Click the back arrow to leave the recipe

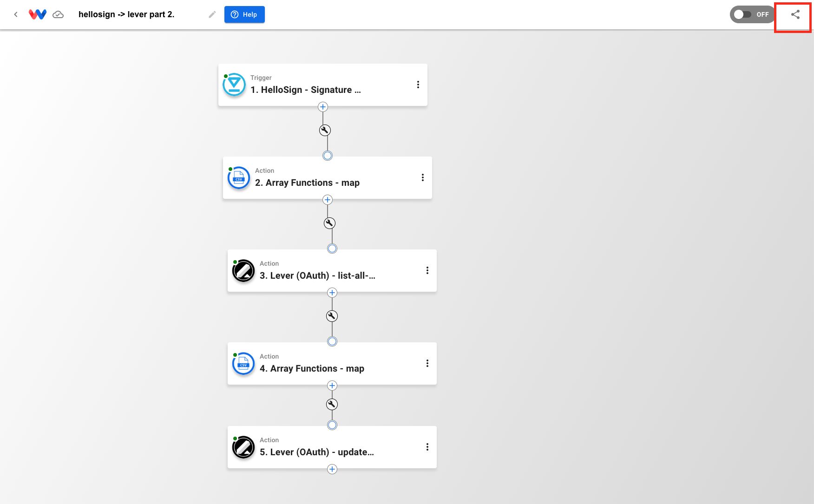pos(16,14)
